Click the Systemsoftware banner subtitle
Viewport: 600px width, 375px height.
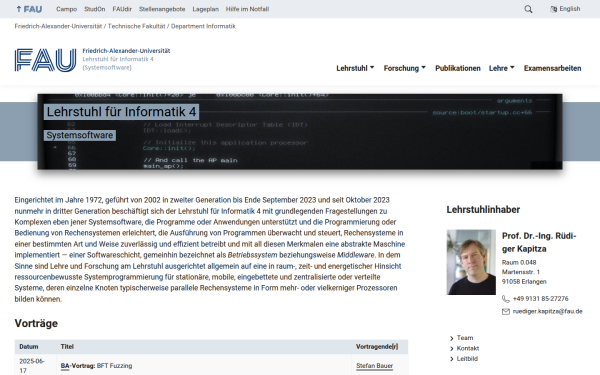pos(80,135)
